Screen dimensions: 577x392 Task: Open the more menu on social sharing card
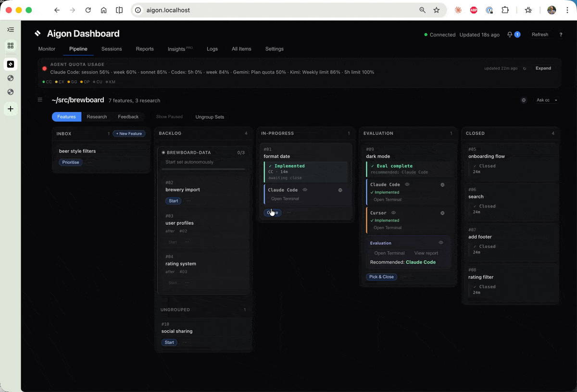185,343
